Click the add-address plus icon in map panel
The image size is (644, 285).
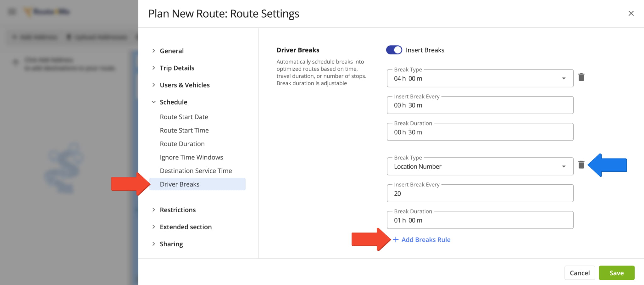pyautogui.click(x=15, y=62)
